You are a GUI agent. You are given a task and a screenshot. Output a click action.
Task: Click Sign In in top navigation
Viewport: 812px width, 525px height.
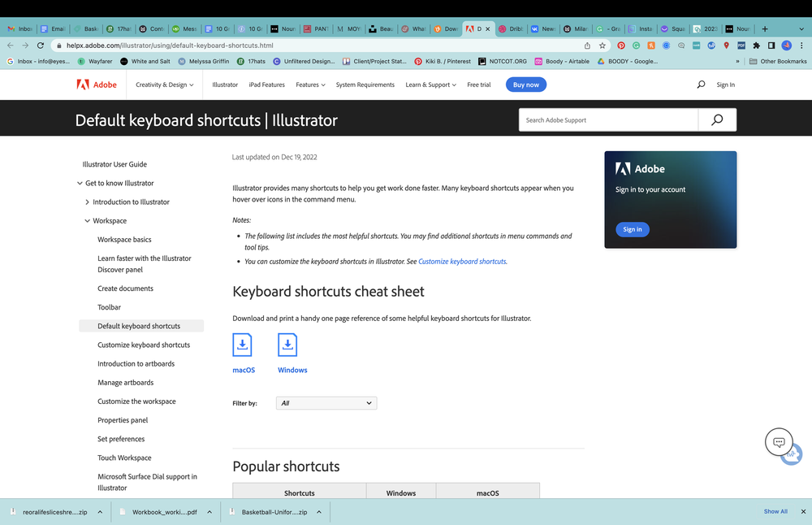[725, 85]
